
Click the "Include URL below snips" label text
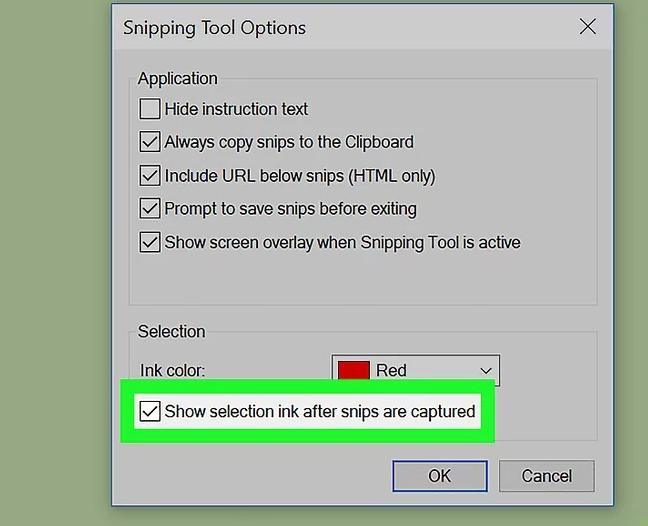tap(300, 176)
